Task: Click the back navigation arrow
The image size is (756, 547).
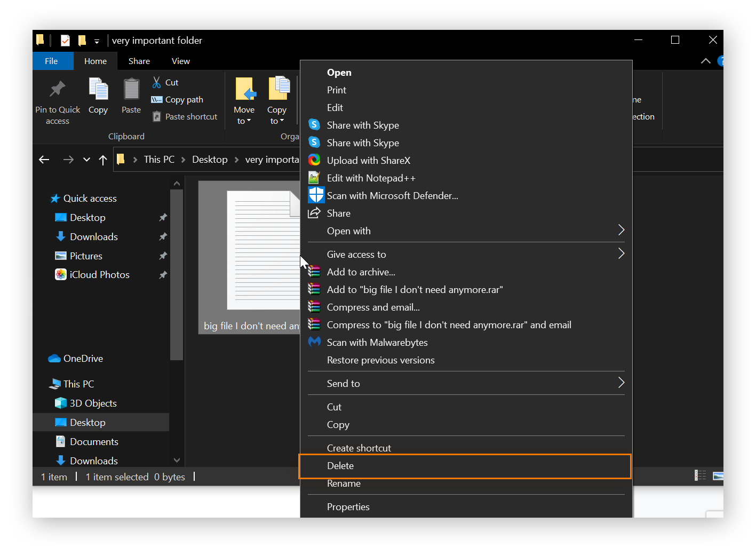Action: click(44, 159)
